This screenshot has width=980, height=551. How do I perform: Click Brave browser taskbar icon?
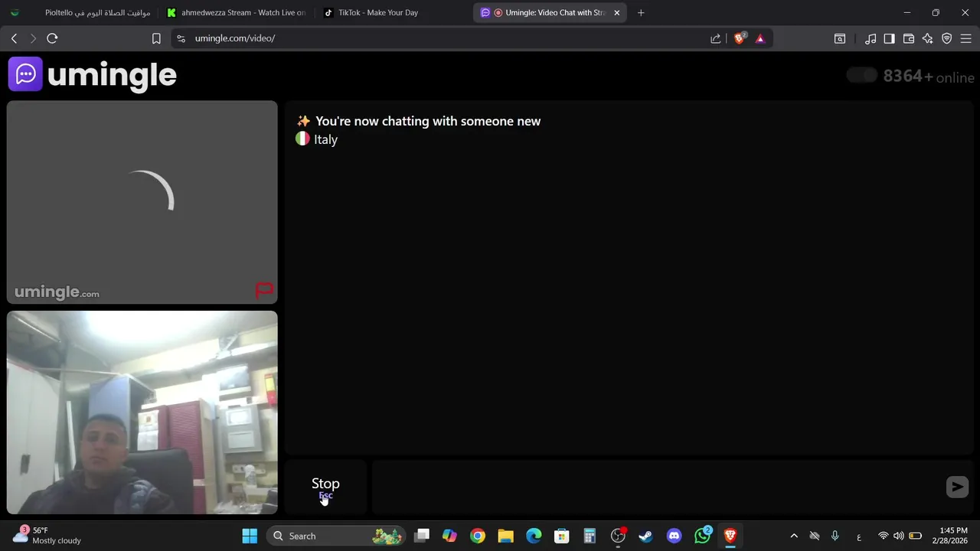[x=730, y=536]
